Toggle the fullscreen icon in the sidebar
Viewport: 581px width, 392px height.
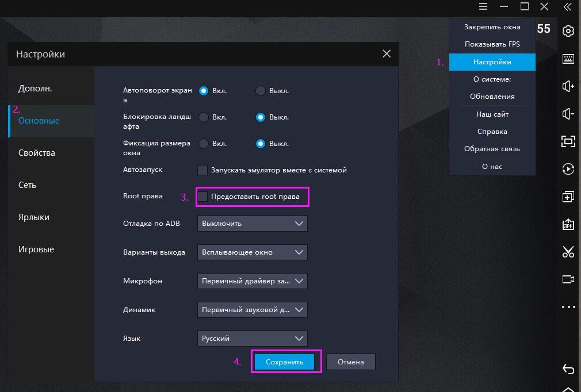coord(568,141)
